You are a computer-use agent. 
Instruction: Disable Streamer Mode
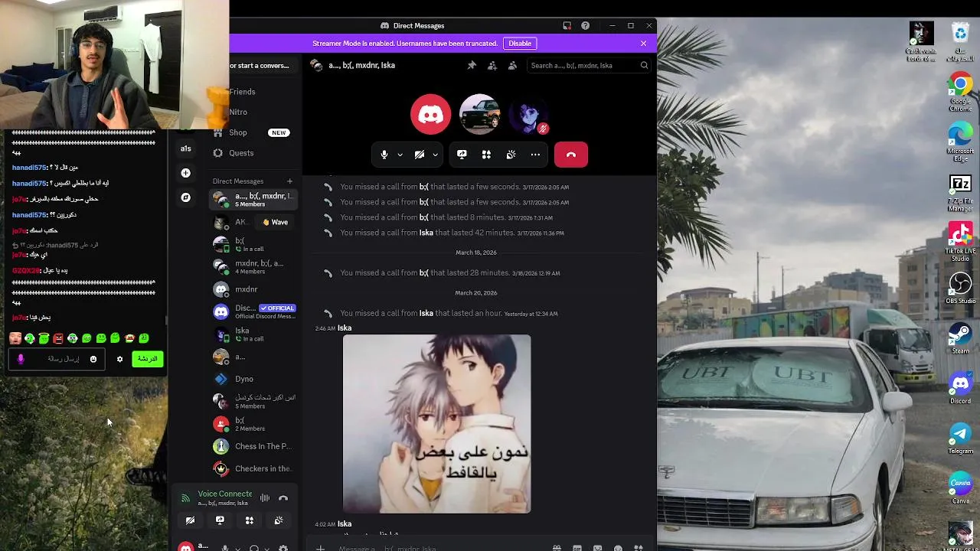tap(520, 44)
